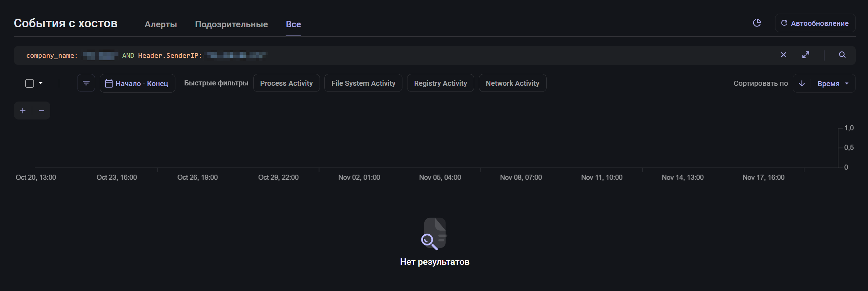This screenshot has height=291, width=868.
Task: Tick the select all events checkbox
Action: click(29, 84)
